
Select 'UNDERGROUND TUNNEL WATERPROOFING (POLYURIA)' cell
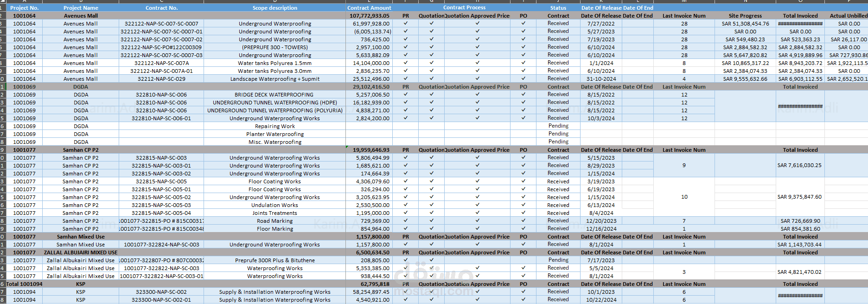coord(275,110)
